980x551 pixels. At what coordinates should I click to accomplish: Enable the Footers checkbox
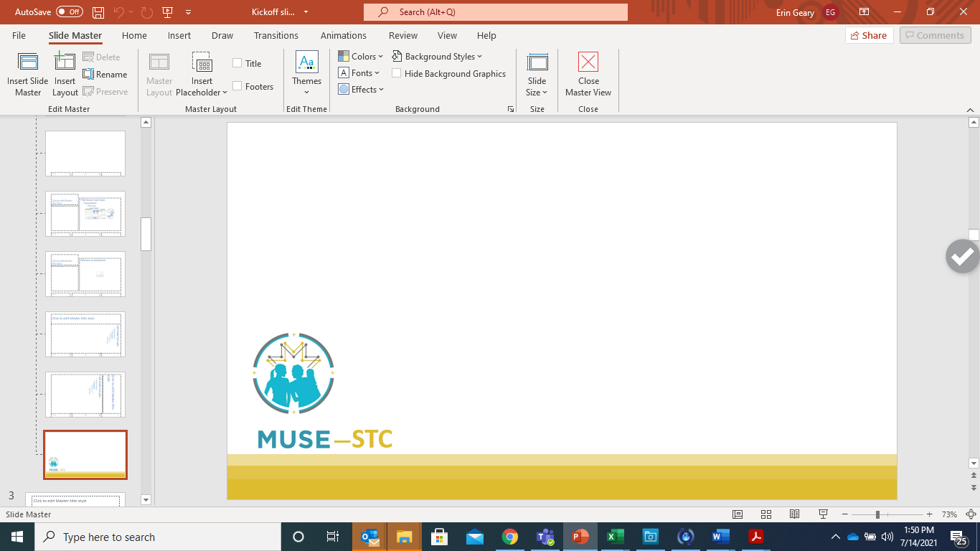(x=237, y=86)
